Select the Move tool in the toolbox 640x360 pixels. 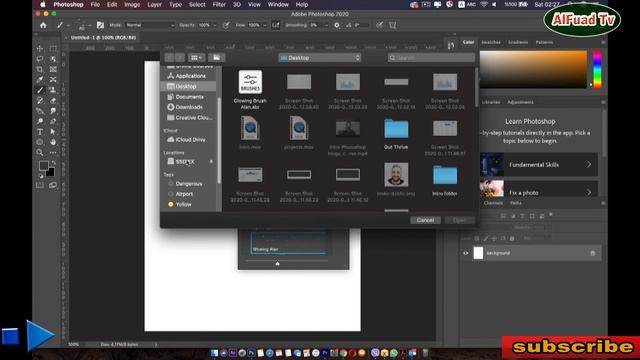40,49
